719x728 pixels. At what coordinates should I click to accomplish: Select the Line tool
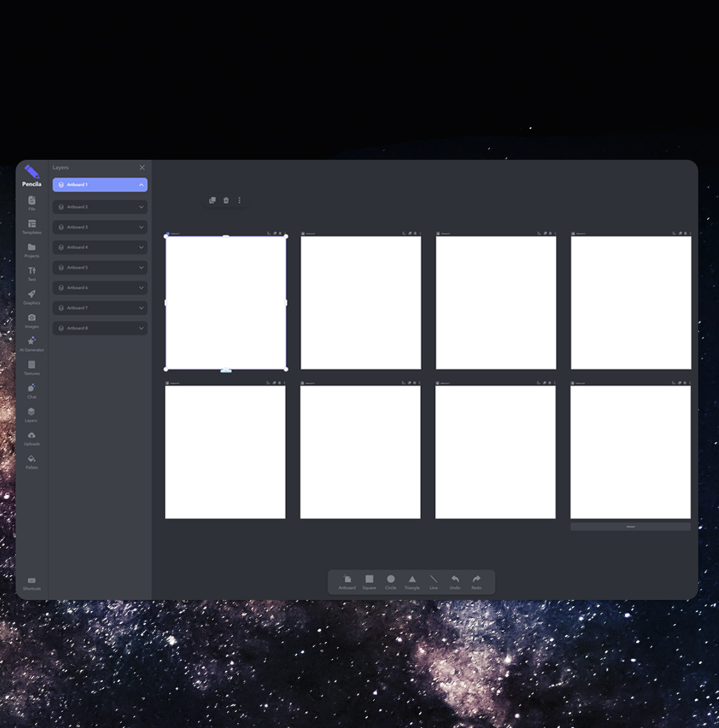click(433, 581)
